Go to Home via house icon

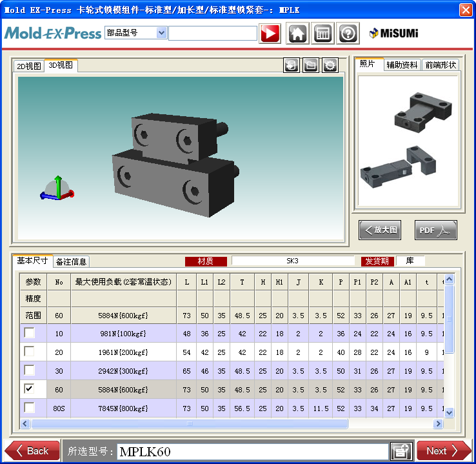click(297, 34)
